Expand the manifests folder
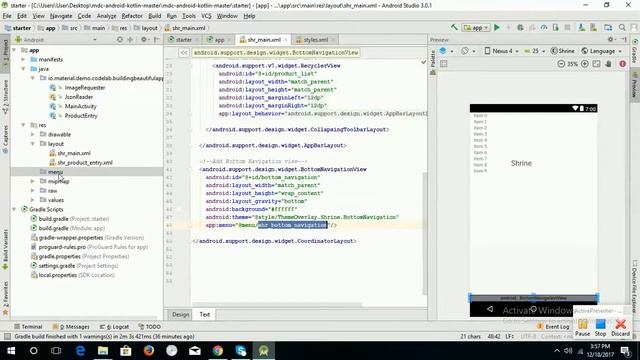640x360 pixels. pos(24,60)
